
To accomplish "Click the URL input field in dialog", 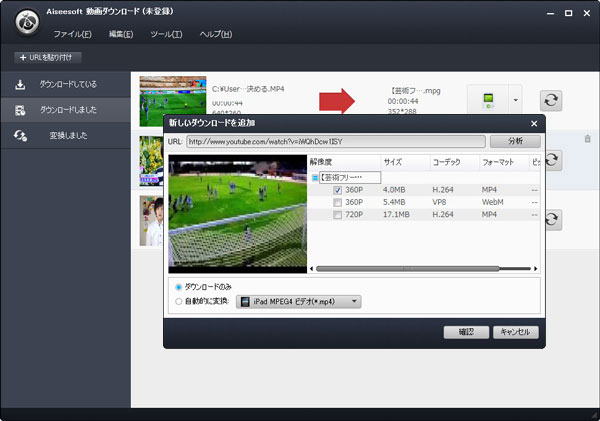I will [x=335, y=141].
